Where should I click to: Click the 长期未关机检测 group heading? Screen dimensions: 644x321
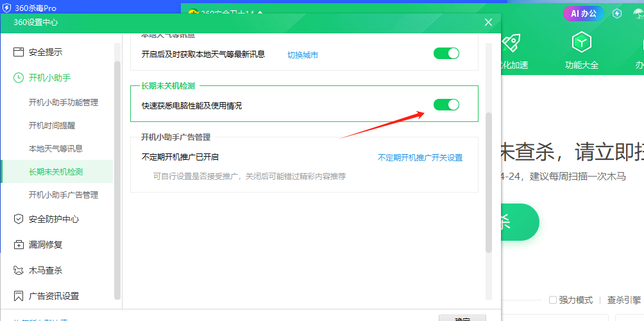[167, 86]
